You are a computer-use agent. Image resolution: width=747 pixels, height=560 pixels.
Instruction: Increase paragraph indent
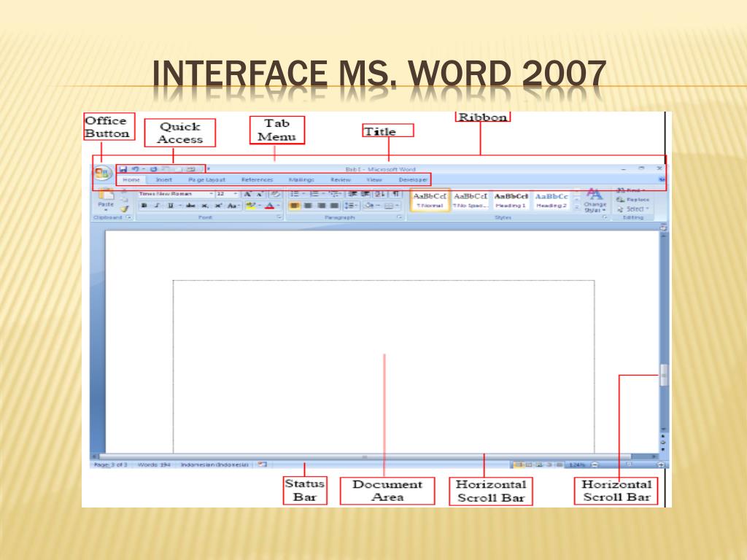tap(365, 194)
